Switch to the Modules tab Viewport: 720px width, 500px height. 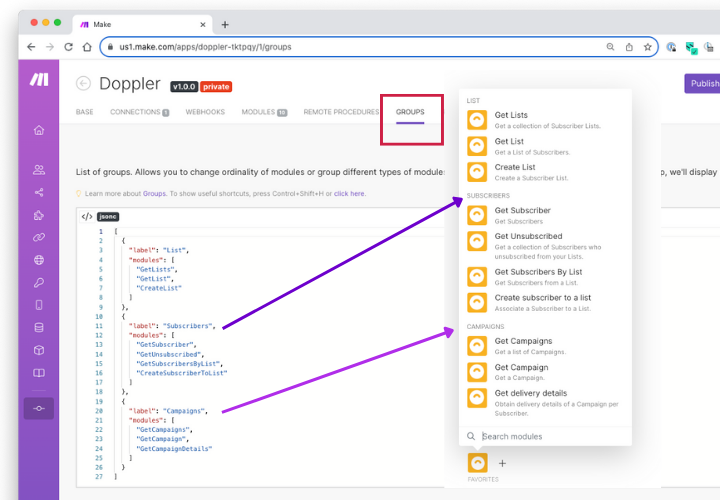click(264, 112)
